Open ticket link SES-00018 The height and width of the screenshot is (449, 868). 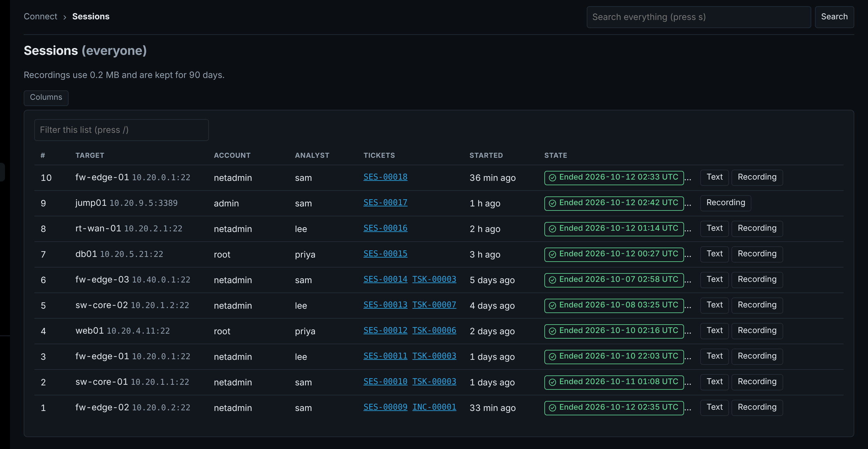tap(385, 177)
